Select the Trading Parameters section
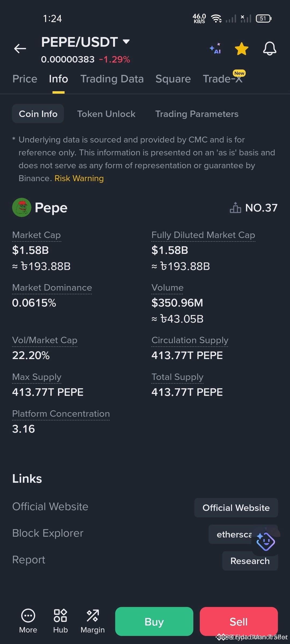 pyautogui.click(x=197, y=114)
